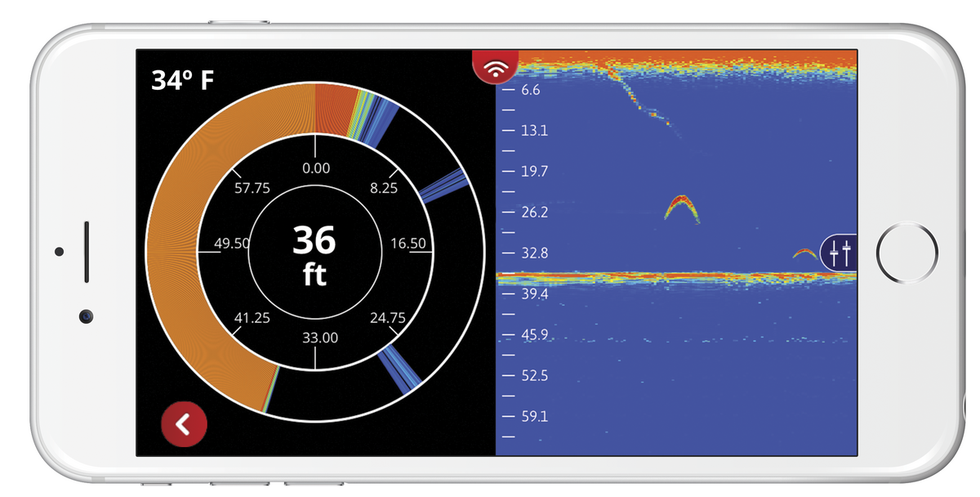Tap the 36 ft depth readout

314,255
